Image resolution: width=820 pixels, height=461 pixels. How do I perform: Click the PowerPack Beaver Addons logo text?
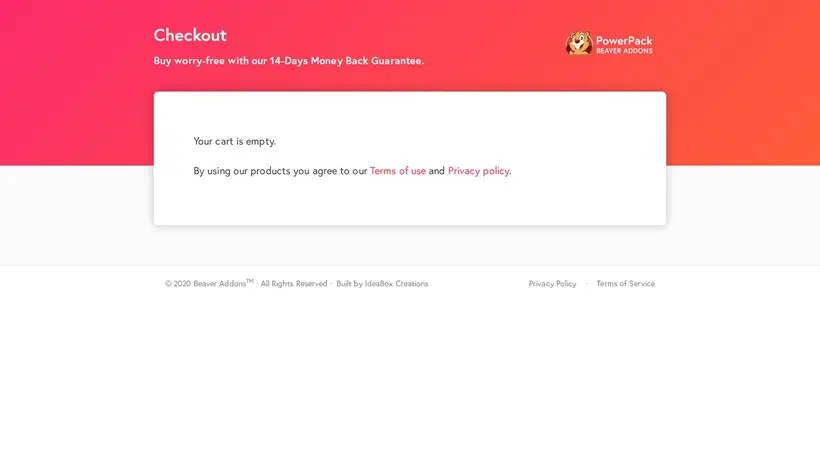(x=624, y=44)
